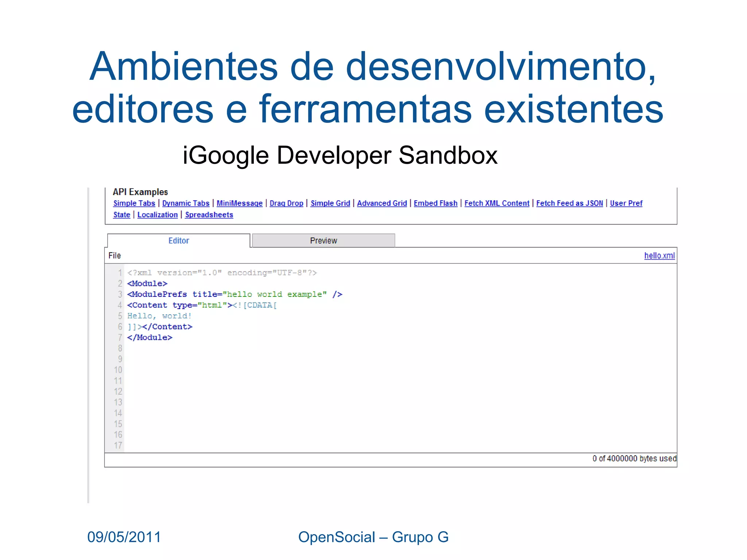The height and width of the screenshot is (560, 747).
Task: Open the Fetch XML Content link
Action: coord(497,203)
